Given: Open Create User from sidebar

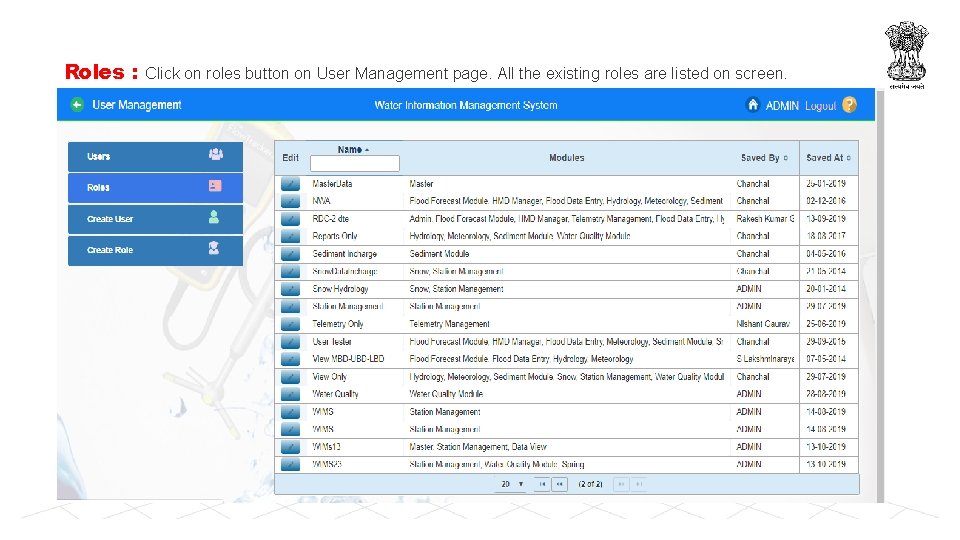Looking at the screenshot, I should coord(156,219).
